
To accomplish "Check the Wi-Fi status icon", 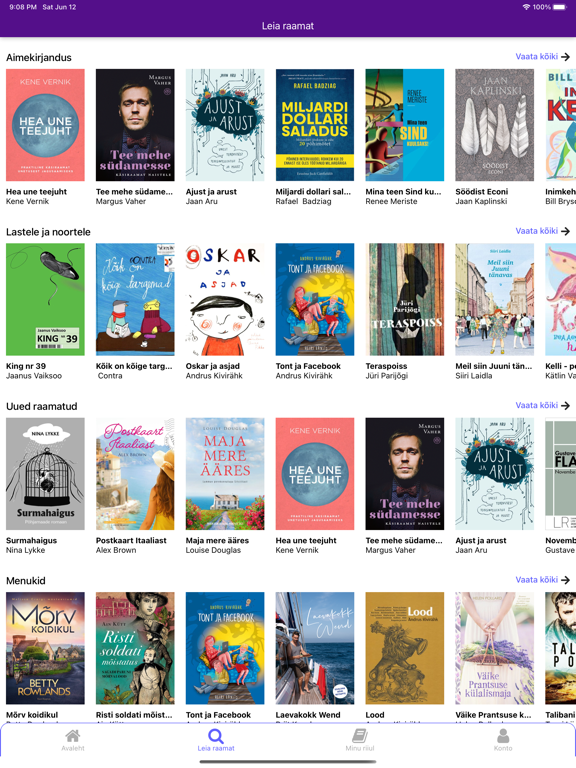I will click(x=526, y=7).
